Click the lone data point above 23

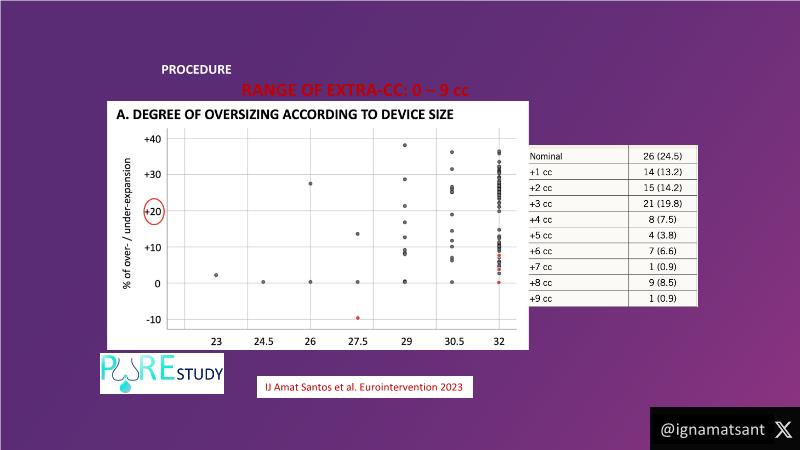[216, 275]
